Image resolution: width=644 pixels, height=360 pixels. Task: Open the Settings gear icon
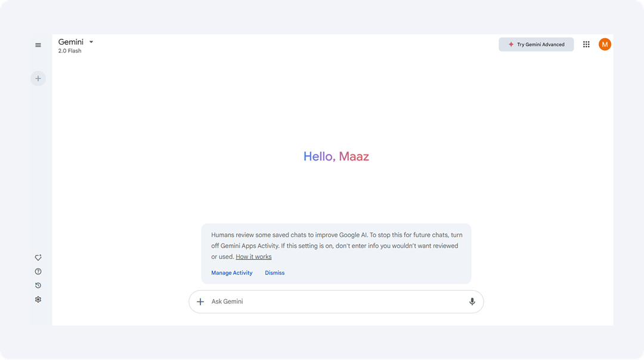coord(38,300)
